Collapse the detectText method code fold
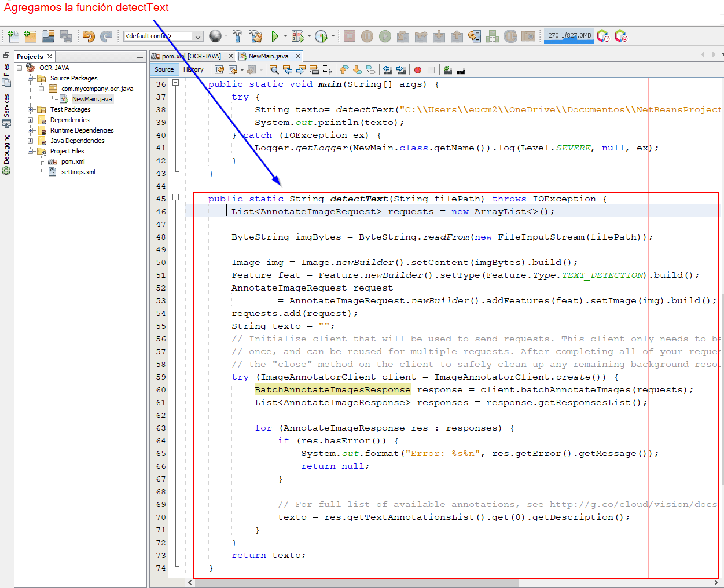 click(176, 198)
